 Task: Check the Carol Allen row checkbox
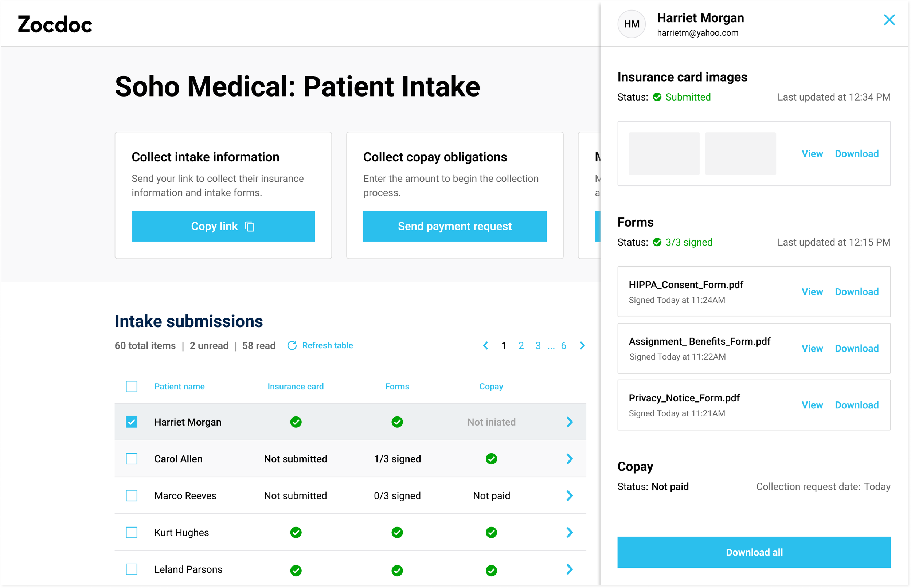(132, 459)
